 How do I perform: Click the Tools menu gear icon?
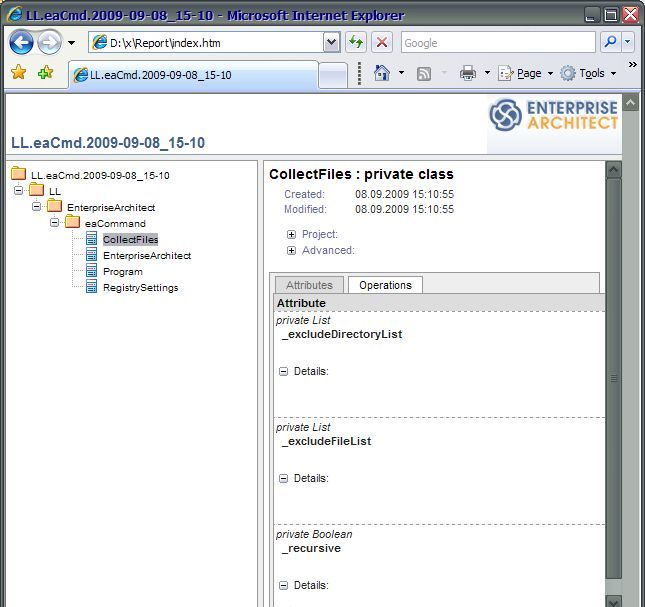point(568,73)
